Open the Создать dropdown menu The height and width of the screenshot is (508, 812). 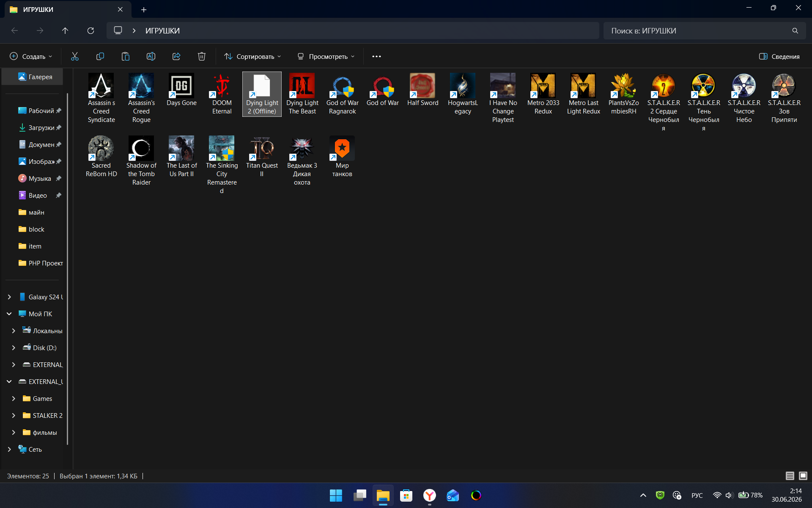coord(31,56)
